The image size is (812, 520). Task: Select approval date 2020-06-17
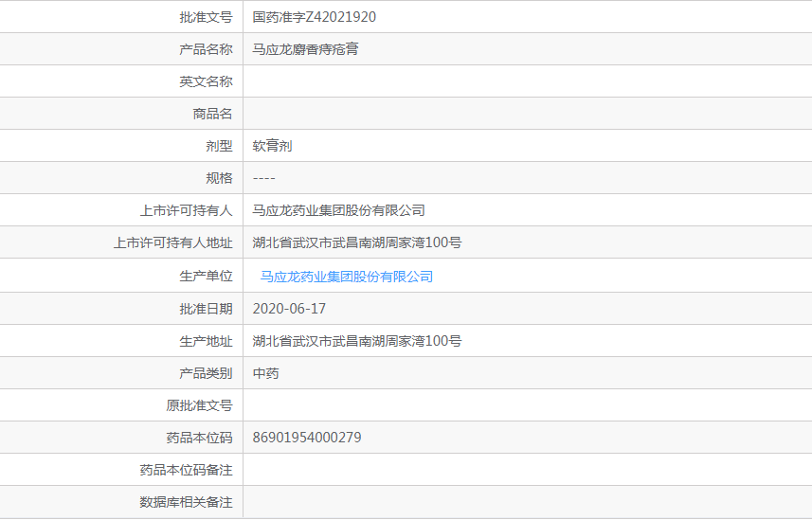pos(290,309)
